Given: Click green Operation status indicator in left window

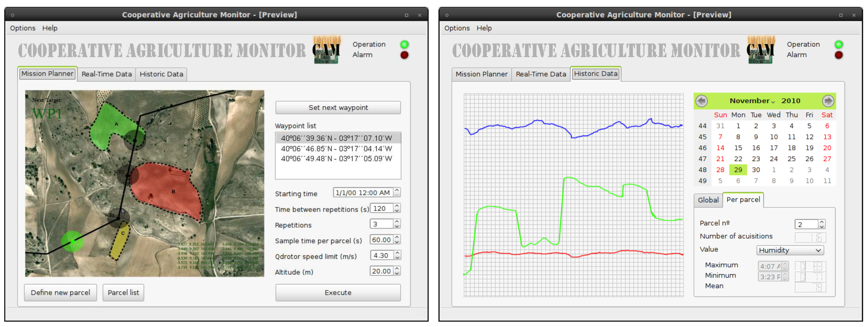Looking at the screenshot, I should point(404,45).
